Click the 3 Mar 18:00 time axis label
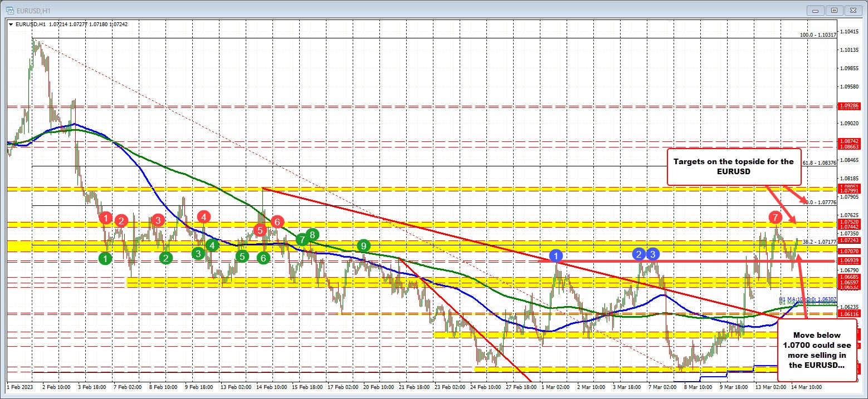The width and height of the screenshot is (868, 399). click(x=627, y=386)
